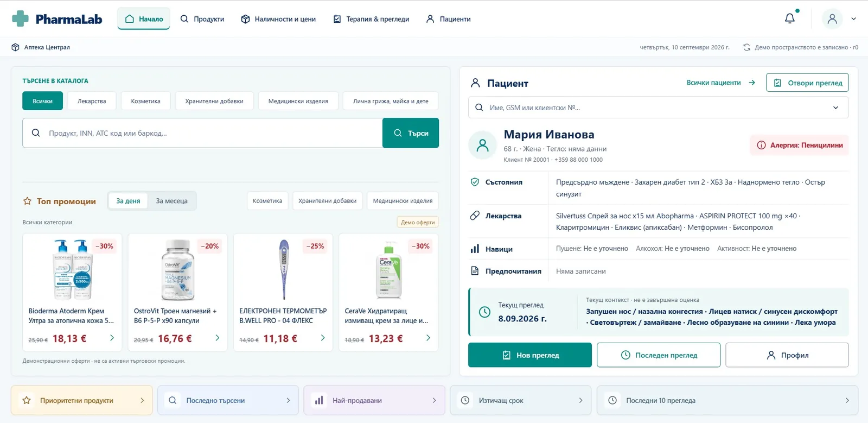Select Лична грижа, майка и дете filter
Viewport: 868px width, 423px height.
(x=391, y=101)
